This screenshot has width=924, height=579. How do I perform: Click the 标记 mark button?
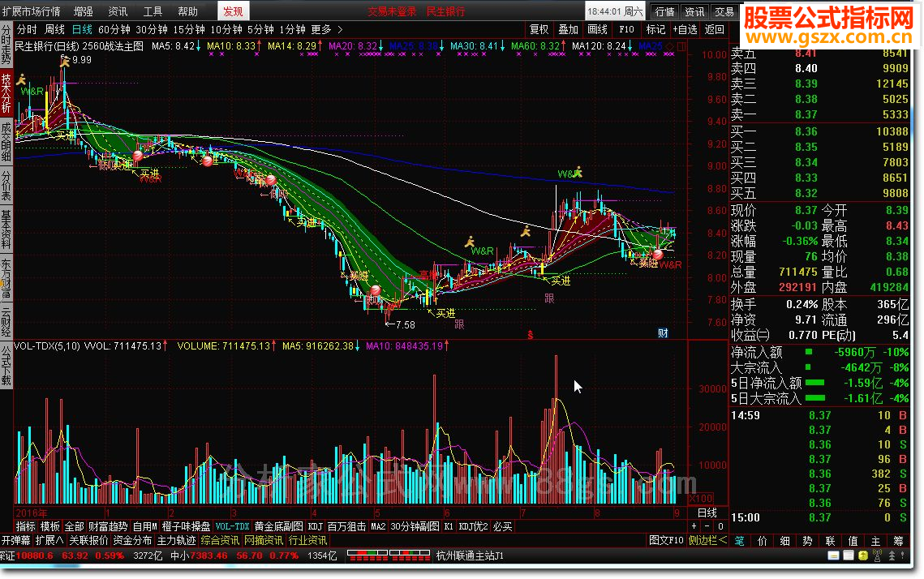[655, 29]
